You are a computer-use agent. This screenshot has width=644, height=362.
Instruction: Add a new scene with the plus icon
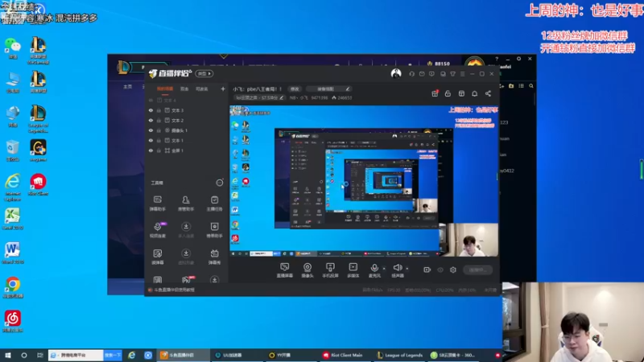223,88
